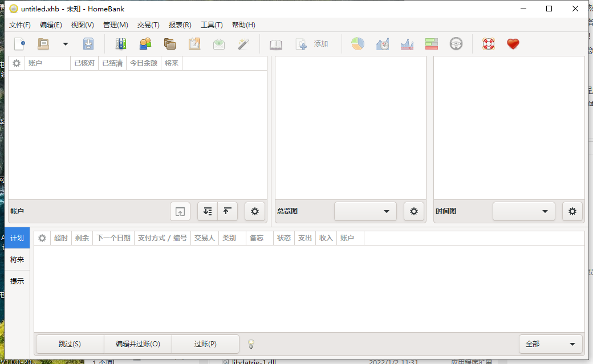The height and width of the screenshot is (364, 593).
Task: Open the balance report
Action: click(x=407, y=43)
